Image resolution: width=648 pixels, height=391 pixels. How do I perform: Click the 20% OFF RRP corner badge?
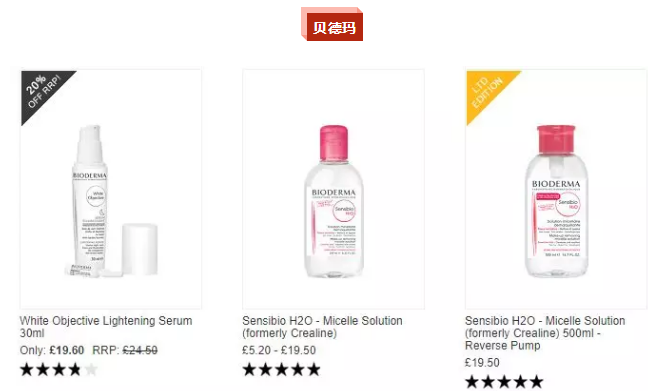(41, 91)
